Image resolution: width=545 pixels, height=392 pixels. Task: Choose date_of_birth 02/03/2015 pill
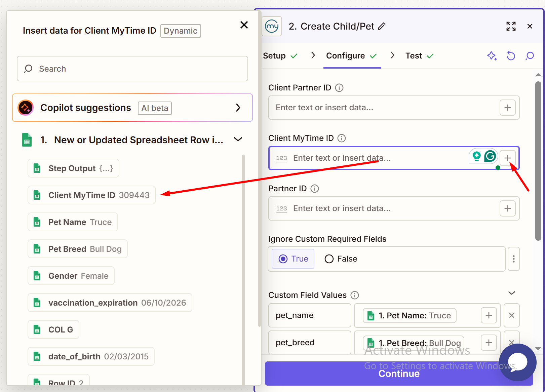pos(91,356)
